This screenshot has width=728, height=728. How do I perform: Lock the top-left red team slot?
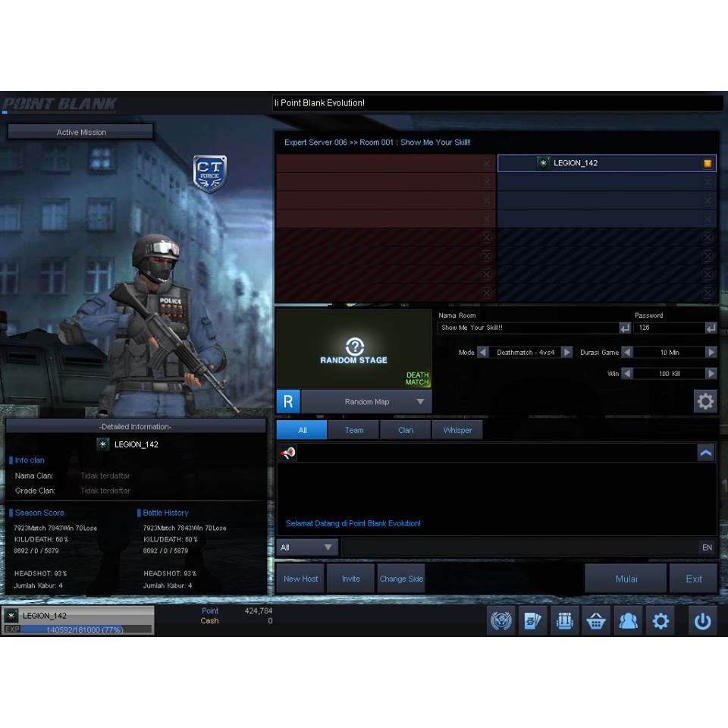[x=488, y=163]
